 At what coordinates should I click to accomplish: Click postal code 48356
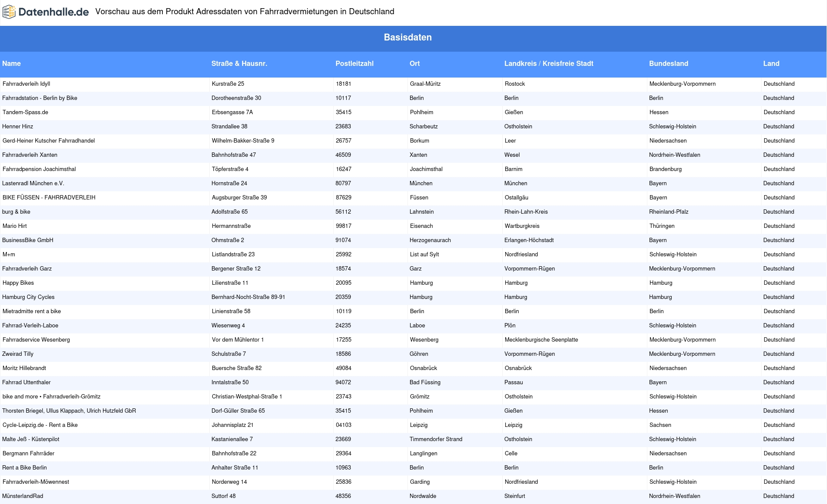tap(343, 496)
